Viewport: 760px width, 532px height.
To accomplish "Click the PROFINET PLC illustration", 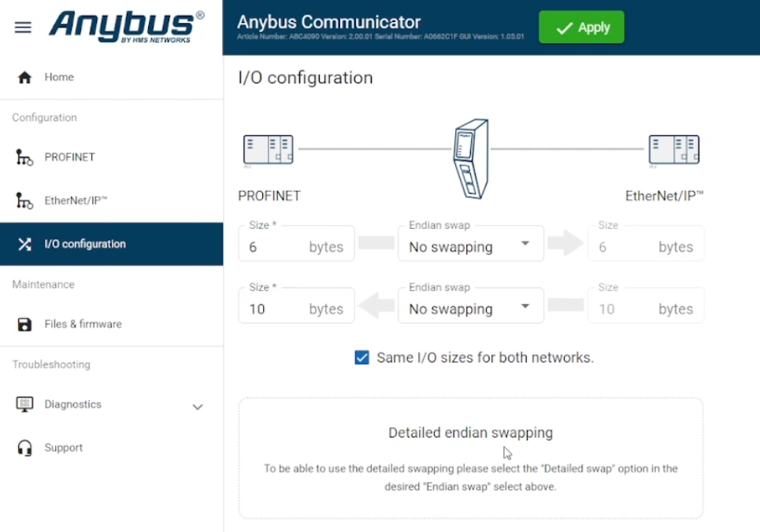I will pyautogui.click(x=268, y=150).
